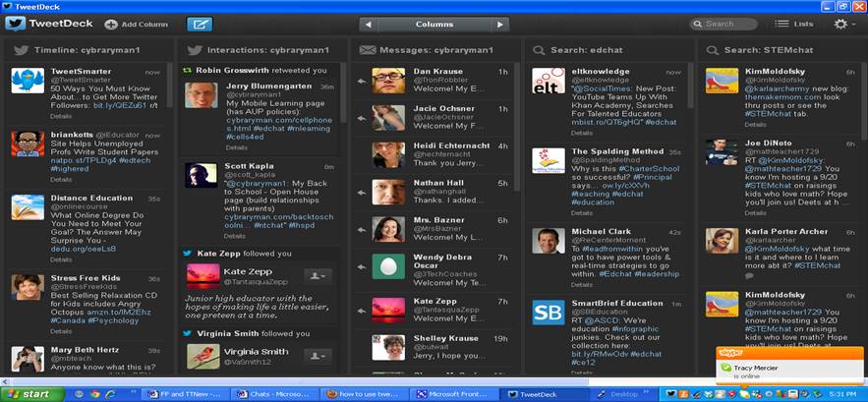The image size is (868, 402).
Task: Open the bit.ly/RMwOdv link
Action: pyautogui.click(x=599, y=354)
